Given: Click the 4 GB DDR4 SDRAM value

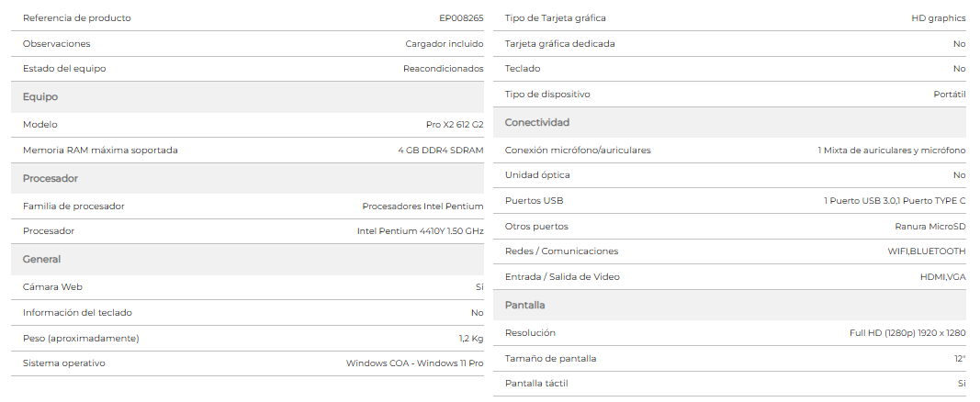Looking at the screenshot, I should pyautogui.click(x=441, y=151).
